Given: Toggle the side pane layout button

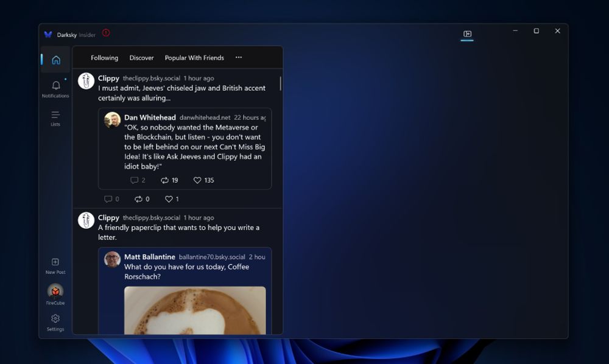Looking at the screenshot, I should coord(467,34).
